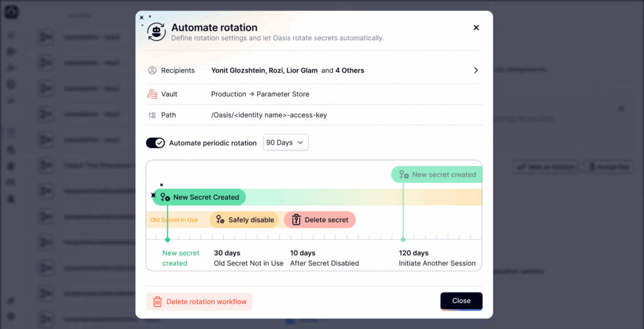644x329 pixels.
Task: Click Delete rotation workflow button
Action: (x=199, y=301)
